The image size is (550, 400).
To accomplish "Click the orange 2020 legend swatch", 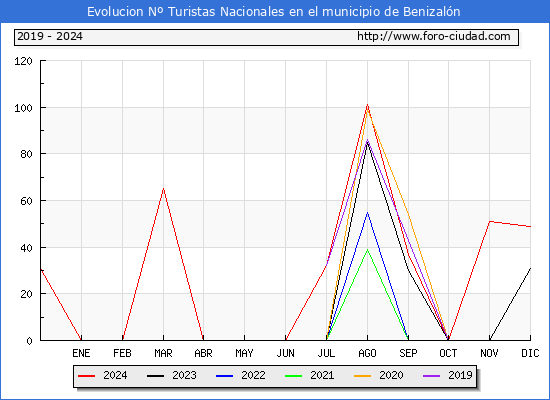I will (x=363, y=376).
